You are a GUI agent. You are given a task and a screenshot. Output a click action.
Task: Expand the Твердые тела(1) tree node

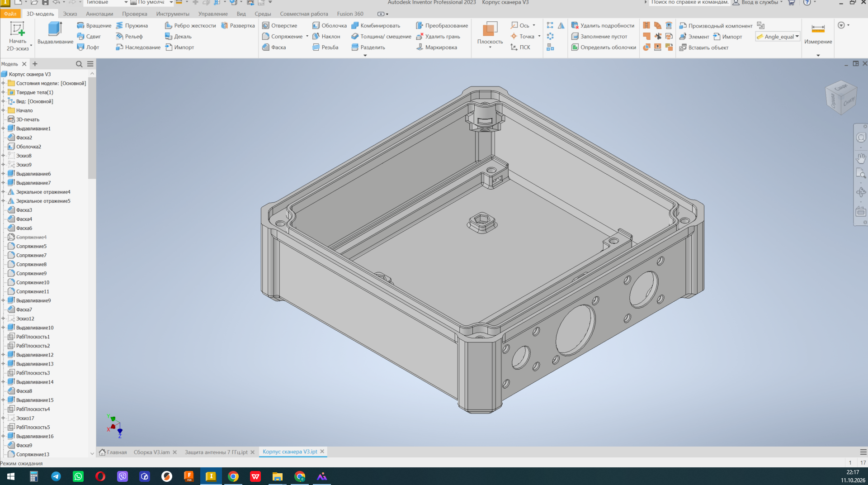coord(3,92)
